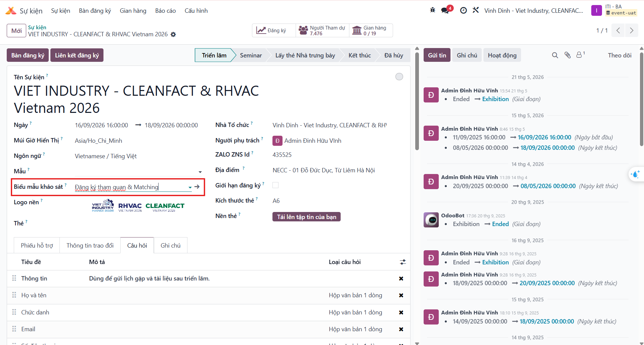This screenshot has width=644, height=345.
Task: Expand the Mẫu template dropdown
Action: coord(200,172)
